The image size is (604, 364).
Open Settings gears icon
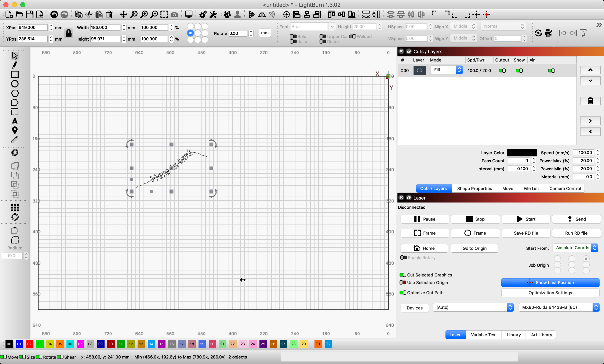(203, 14)
